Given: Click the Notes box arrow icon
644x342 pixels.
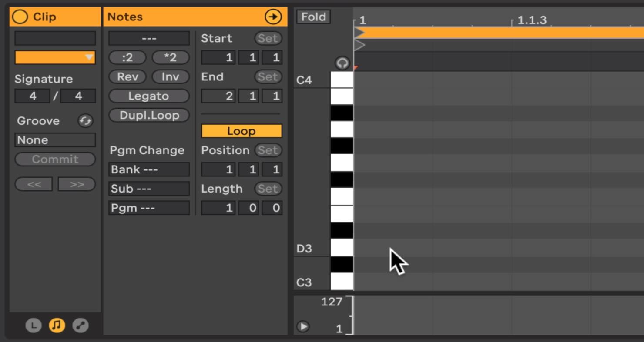Looking at the screenshot, I should 273,17.
